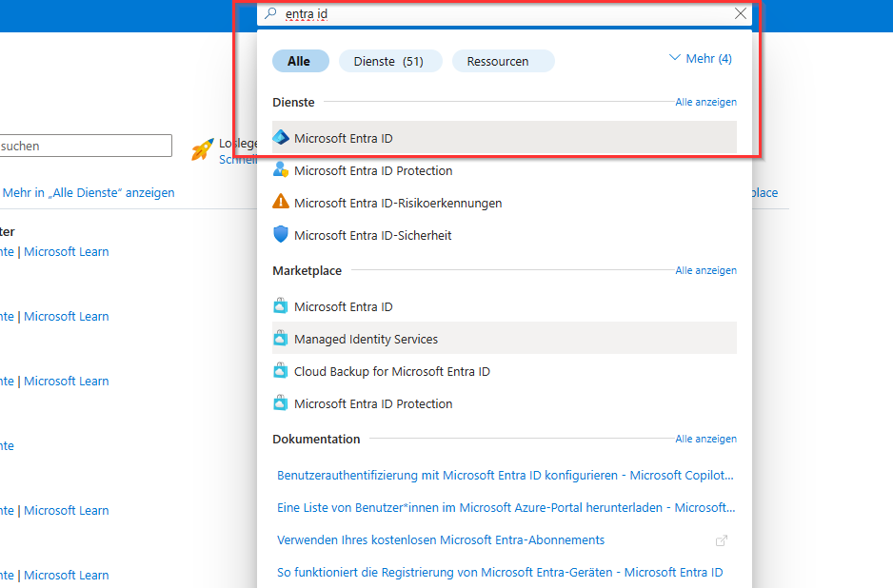Click the Microsoft Entra ID diamond icon
Image resolution: width=893 pixels, height=588 pixels.
tap(281, 138)
